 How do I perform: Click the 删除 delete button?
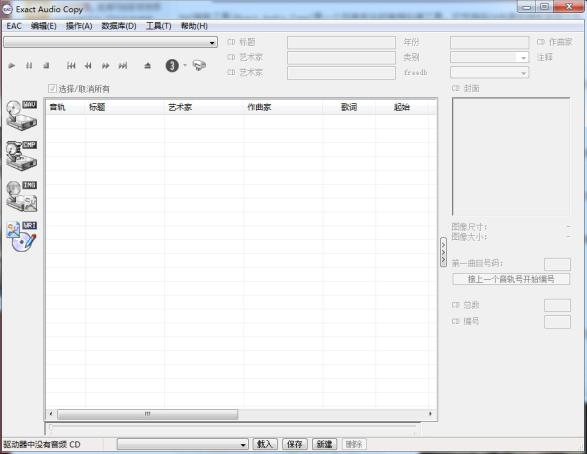354,444
